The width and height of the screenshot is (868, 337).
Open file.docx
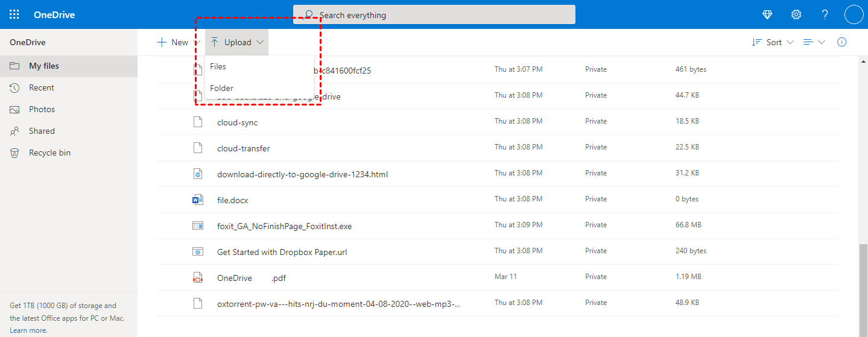[232, 200]
